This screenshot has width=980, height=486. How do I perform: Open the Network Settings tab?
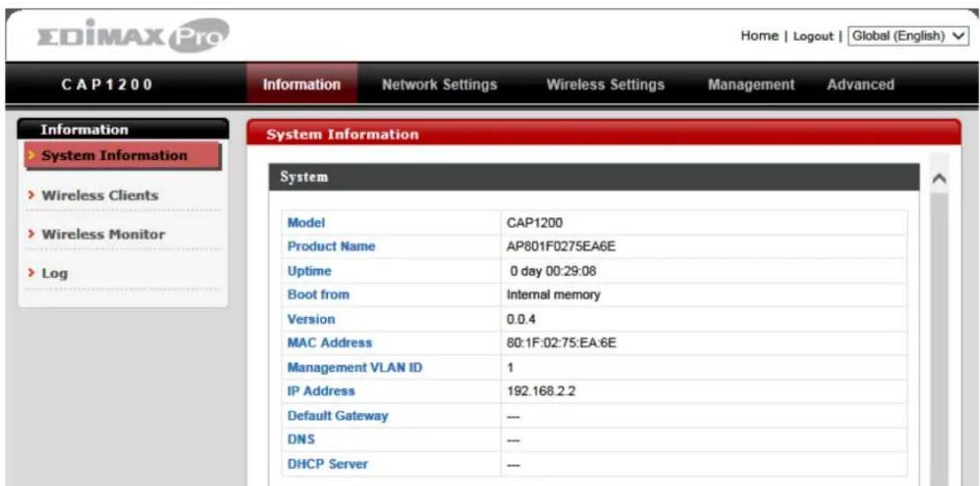(439, 85)
